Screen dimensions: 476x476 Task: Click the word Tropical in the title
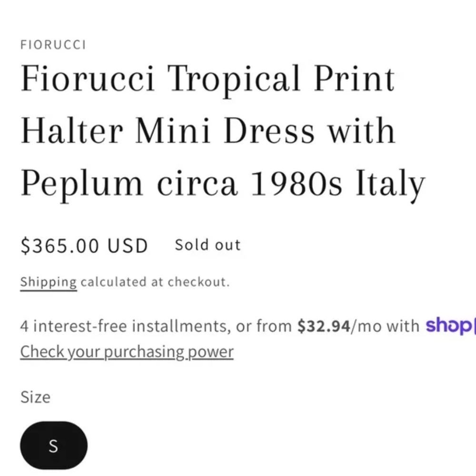point(234,78)
